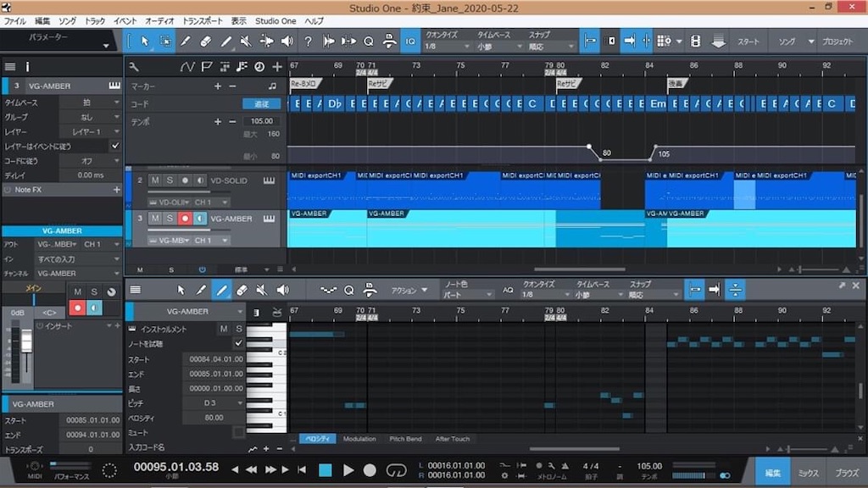Click the drum view icon in editor

(x=277, y=313)
